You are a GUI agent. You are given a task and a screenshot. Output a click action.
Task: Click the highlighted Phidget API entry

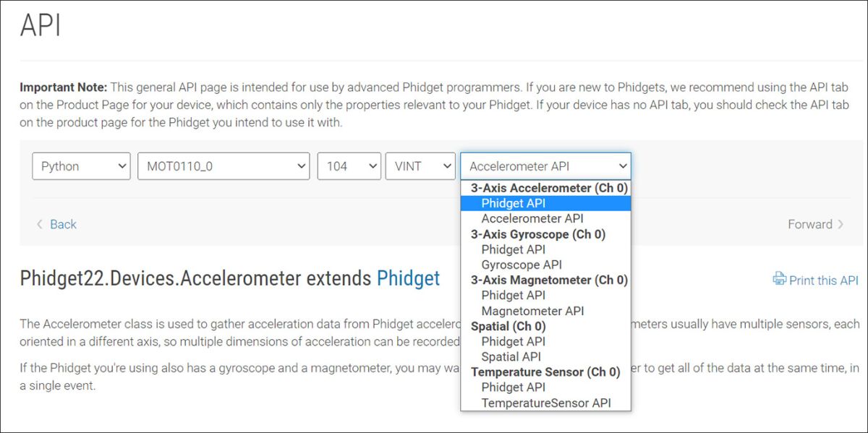[x=514, y=203]
